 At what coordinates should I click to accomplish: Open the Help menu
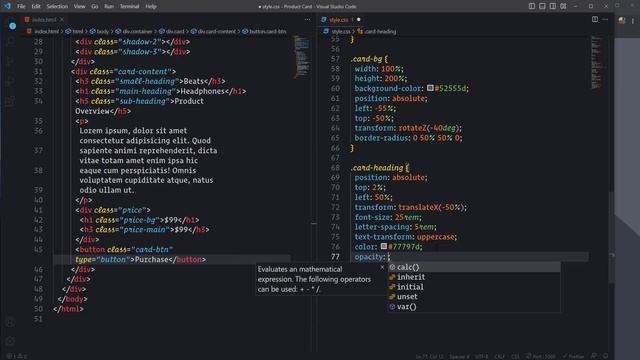click(151, 7)
